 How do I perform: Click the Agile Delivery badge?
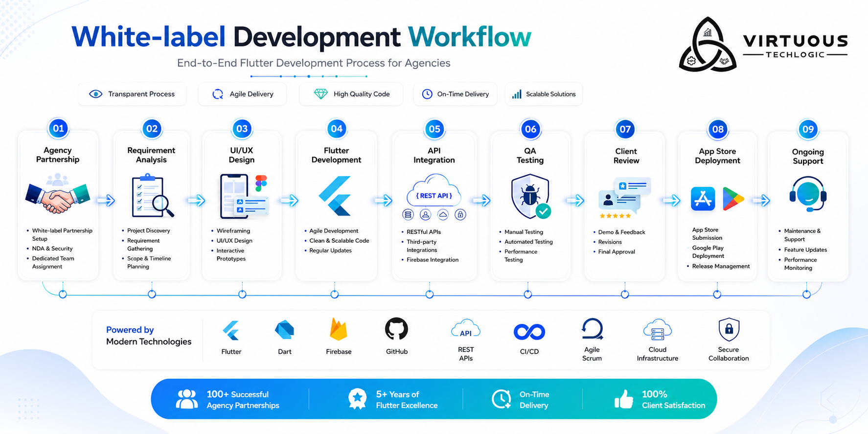[243, 94]
